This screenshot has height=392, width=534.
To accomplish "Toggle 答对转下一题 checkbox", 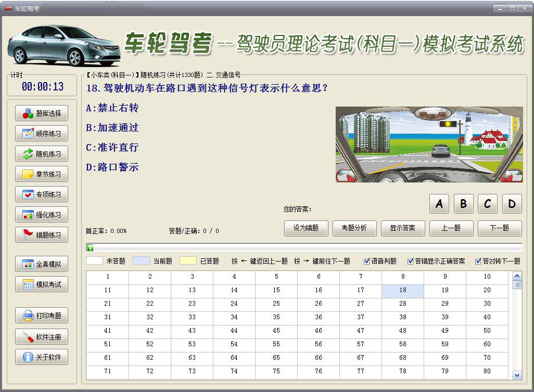I will tap(478, 262).
